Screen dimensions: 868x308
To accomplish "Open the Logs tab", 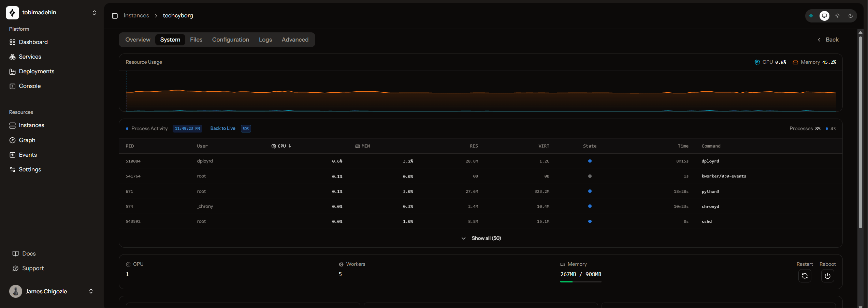I will (265, 40).
